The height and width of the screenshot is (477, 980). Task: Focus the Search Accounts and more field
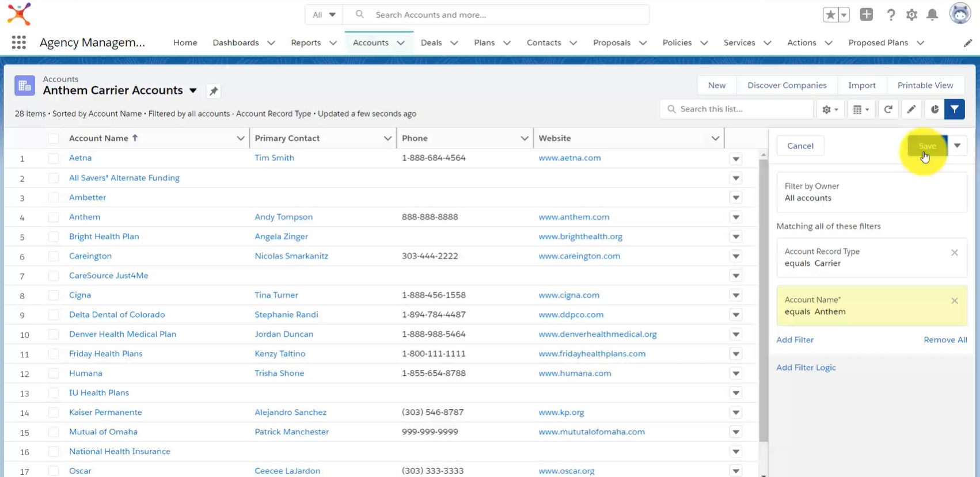pos(496,15)
